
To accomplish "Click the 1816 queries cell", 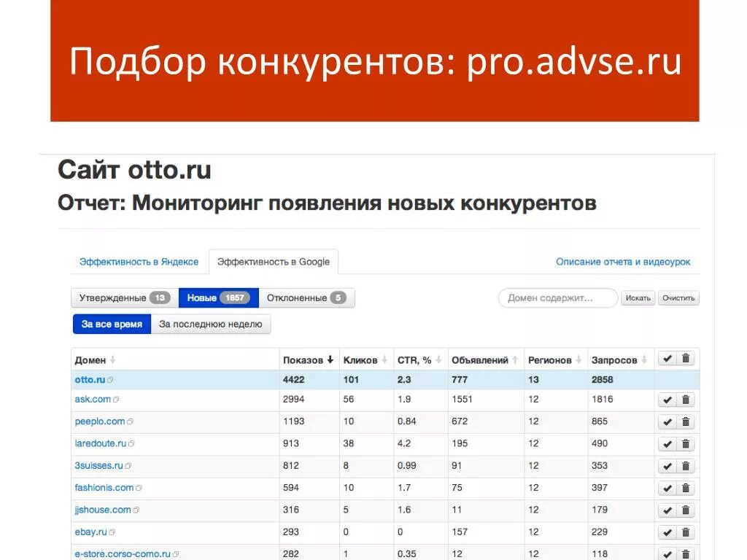I will click(602, 400).
